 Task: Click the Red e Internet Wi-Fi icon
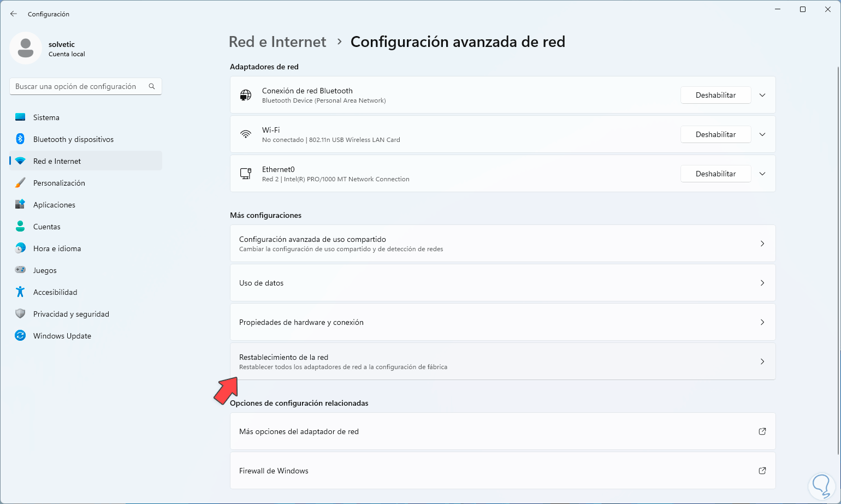[20, 161]
